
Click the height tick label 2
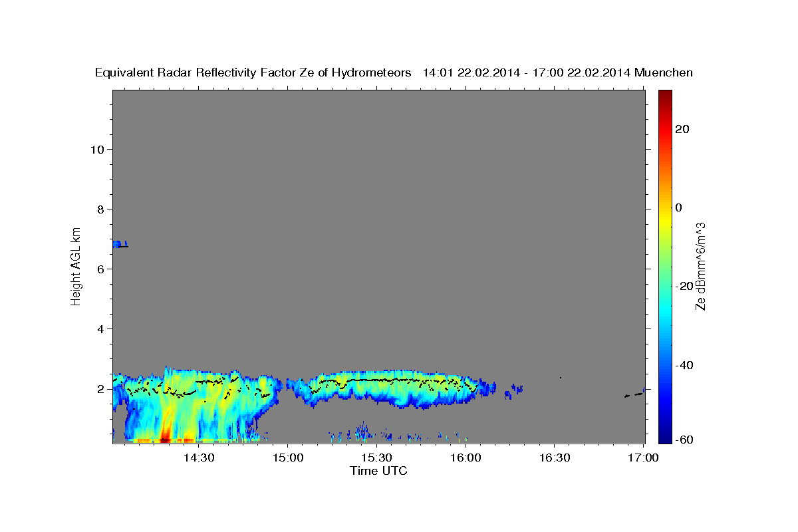(101, 388)
